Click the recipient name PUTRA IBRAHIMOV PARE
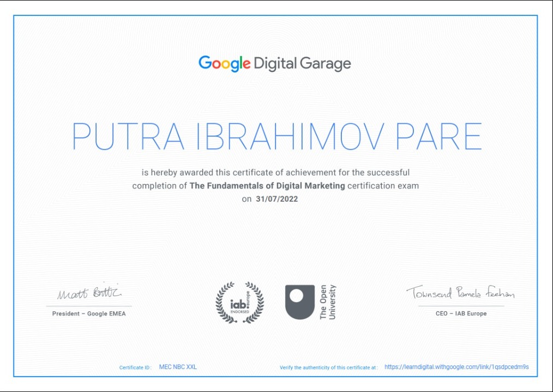This screenshot has height=392, width=553. (276, 137)
